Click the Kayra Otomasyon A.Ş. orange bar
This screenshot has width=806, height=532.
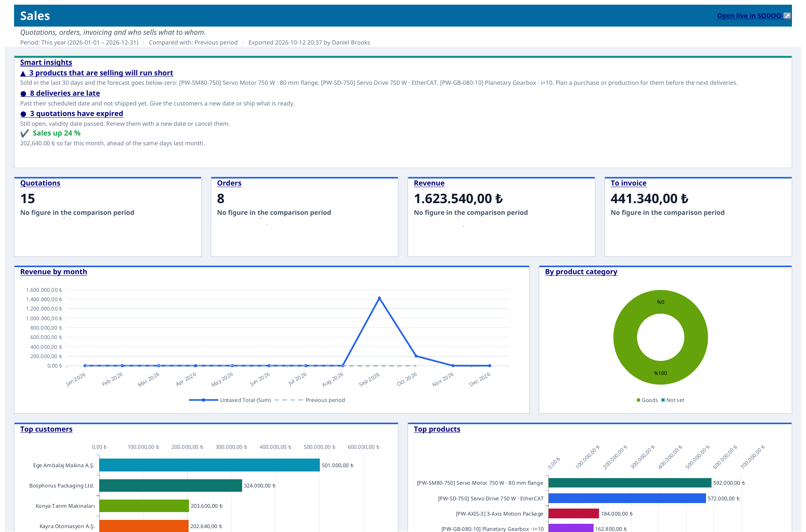tap(144, 526)
